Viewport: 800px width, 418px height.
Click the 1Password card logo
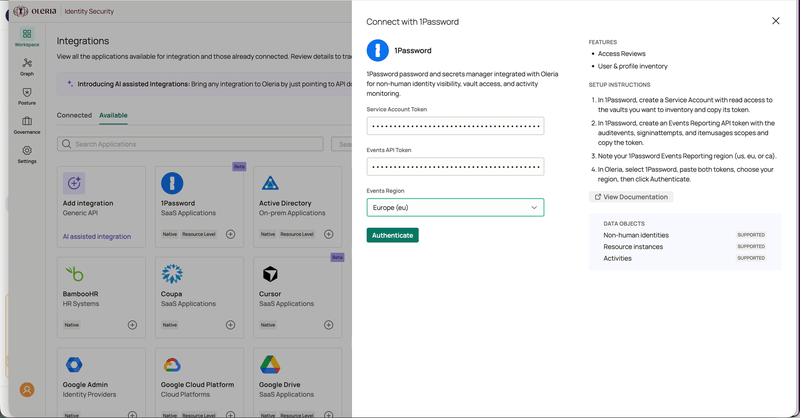(x=172, y=183)
